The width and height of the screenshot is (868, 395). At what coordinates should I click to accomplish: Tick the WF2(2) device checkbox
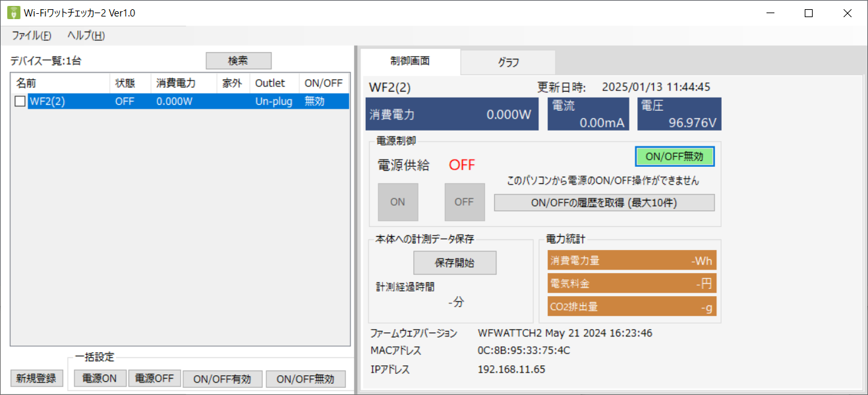click(20, 102)
